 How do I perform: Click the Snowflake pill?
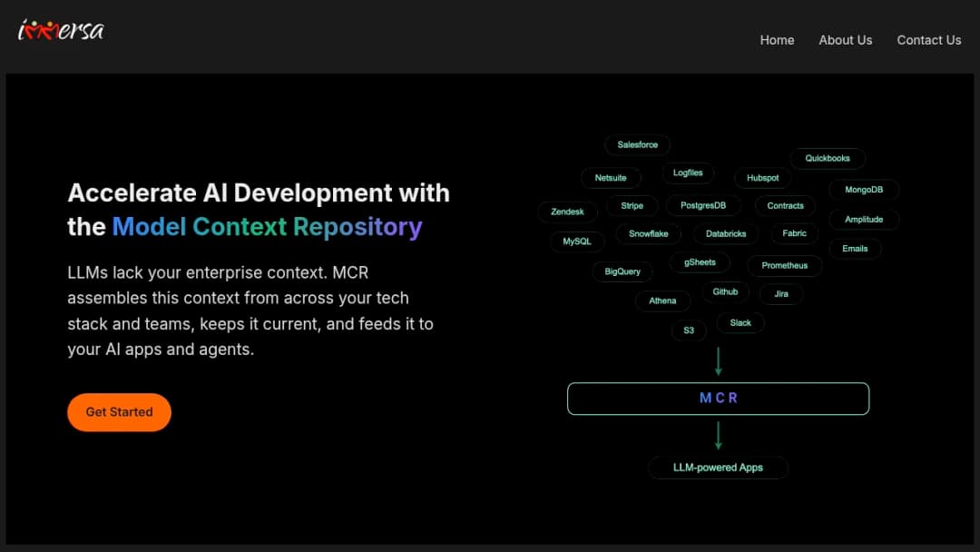tap(648, 234)
